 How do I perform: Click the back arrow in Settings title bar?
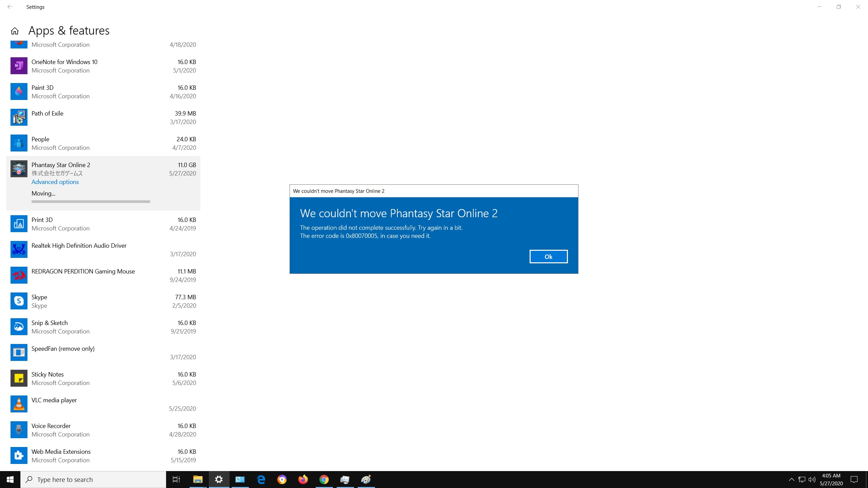tap(10, 7)
